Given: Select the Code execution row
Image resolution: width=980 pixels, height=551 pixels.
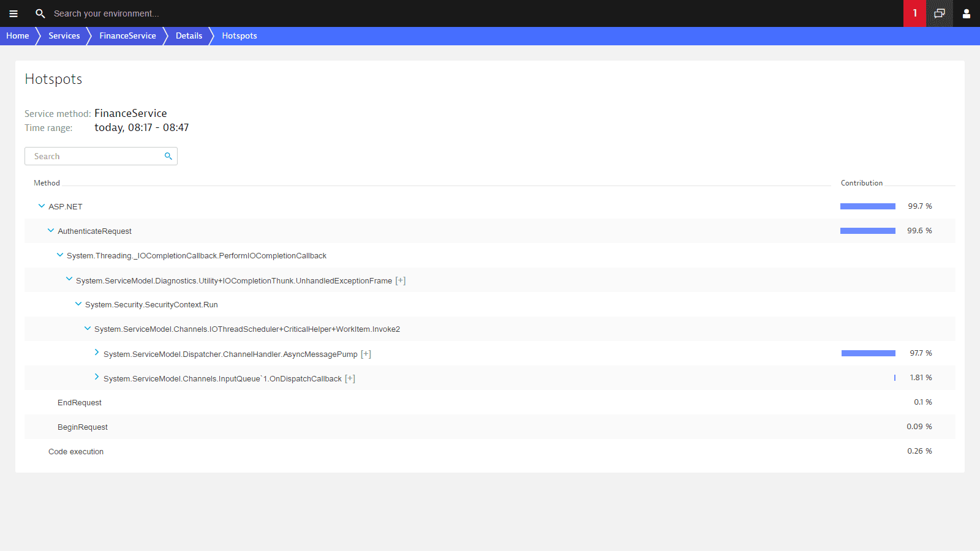Looking at the screenshot, I should [490, 451].
